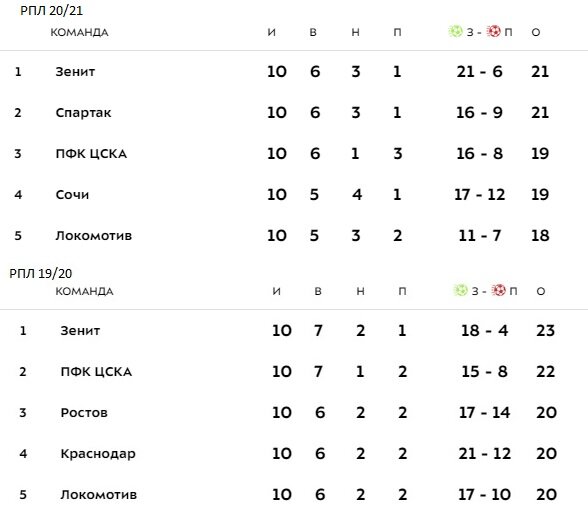The image size is (588, 516).
Task: Click Краснодар goal difference 21 - 12
Action: [484, 454]
